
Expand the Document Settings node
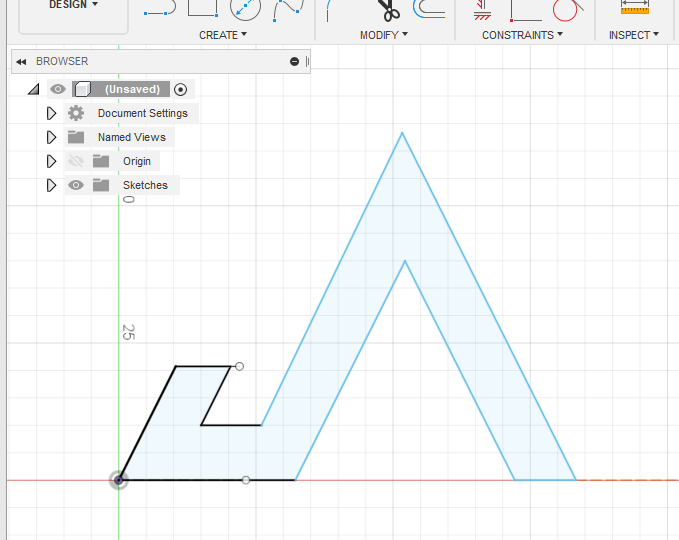[x=51, y=113]
